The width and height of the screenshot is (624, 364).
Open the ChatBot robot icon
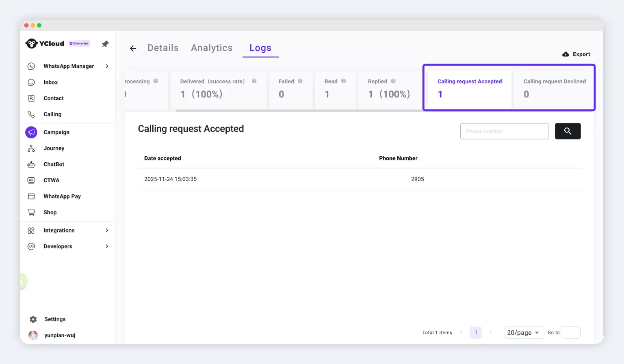pyautogui.click(x=31, y=164)
